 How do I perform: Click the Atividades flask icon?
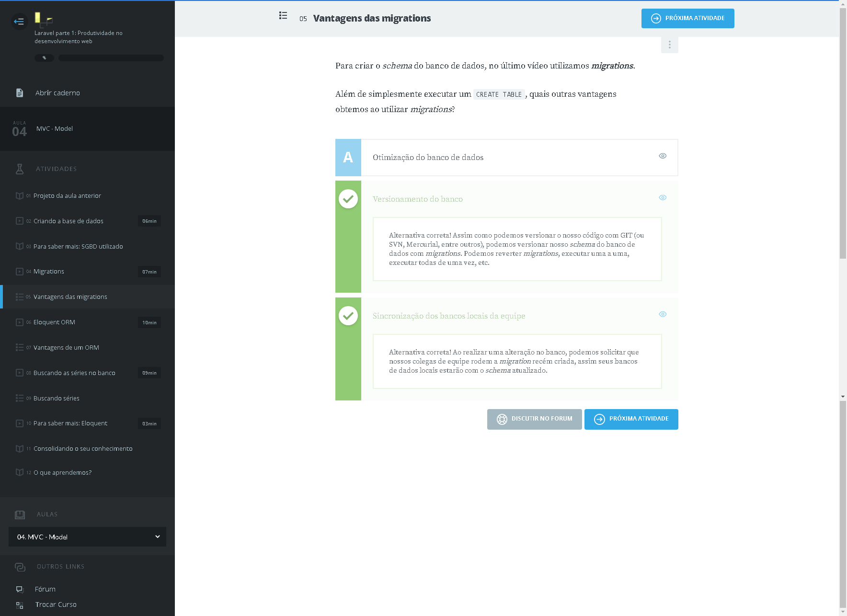click(x=20, y=169)
